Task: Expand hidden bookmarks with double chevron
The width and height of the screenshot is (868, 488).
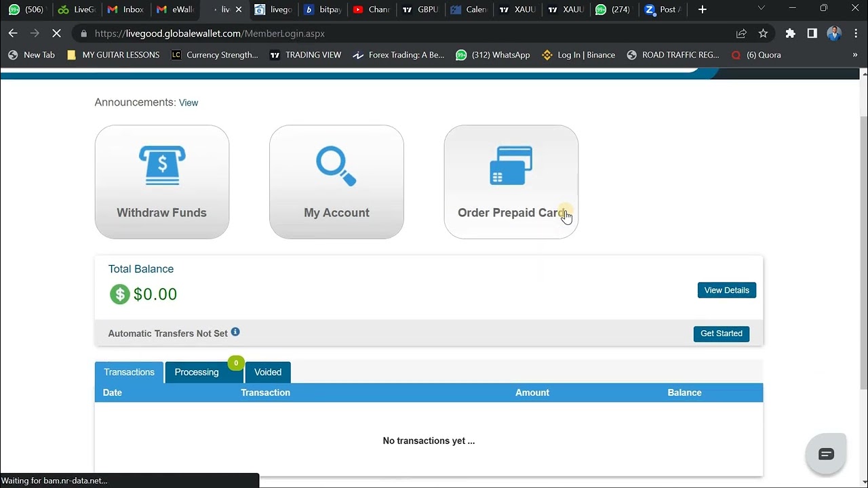Action: coord(854,55)
